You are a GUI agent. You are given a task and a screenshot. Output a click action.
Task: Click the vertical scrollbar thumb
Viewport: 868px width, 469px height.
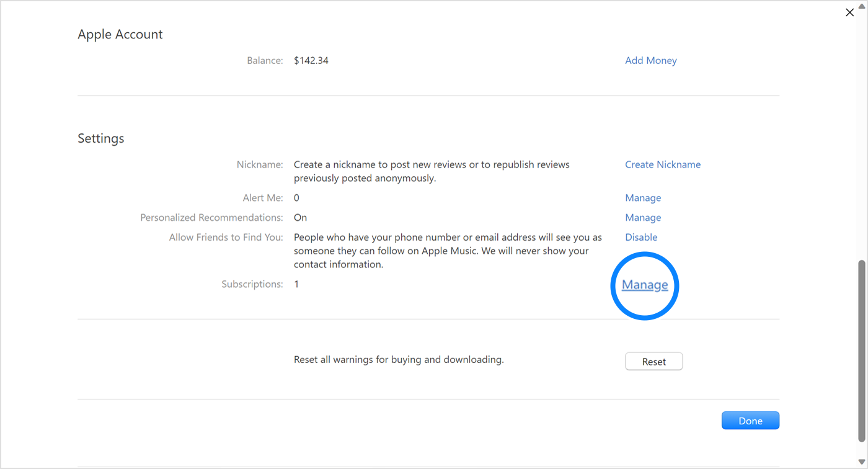(861, 351)
